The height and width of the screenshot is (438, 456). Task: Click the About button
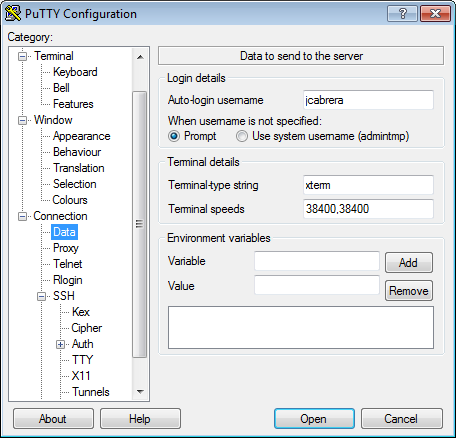pyautogui.click(x=53, y=419)
